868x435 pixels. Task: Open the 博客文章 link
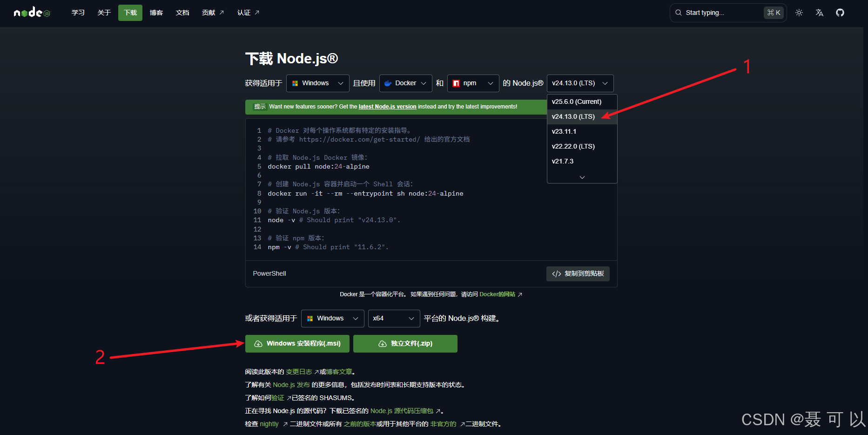[x=339, y=372]
